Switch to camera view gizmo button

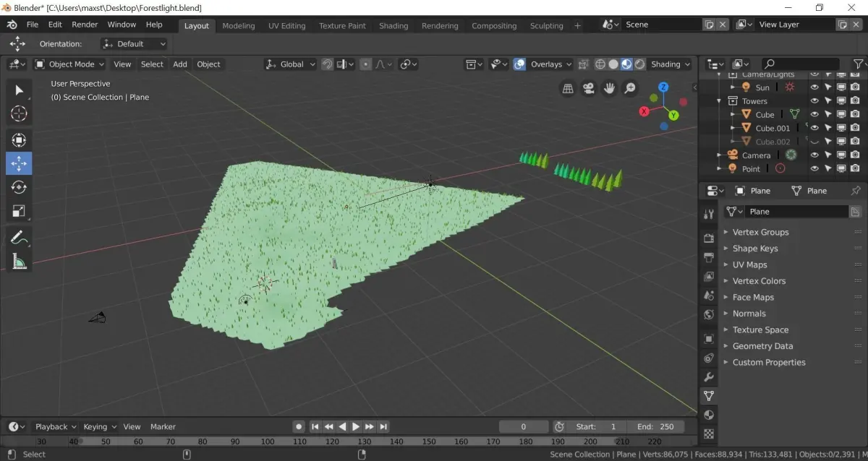coord(589,88)
